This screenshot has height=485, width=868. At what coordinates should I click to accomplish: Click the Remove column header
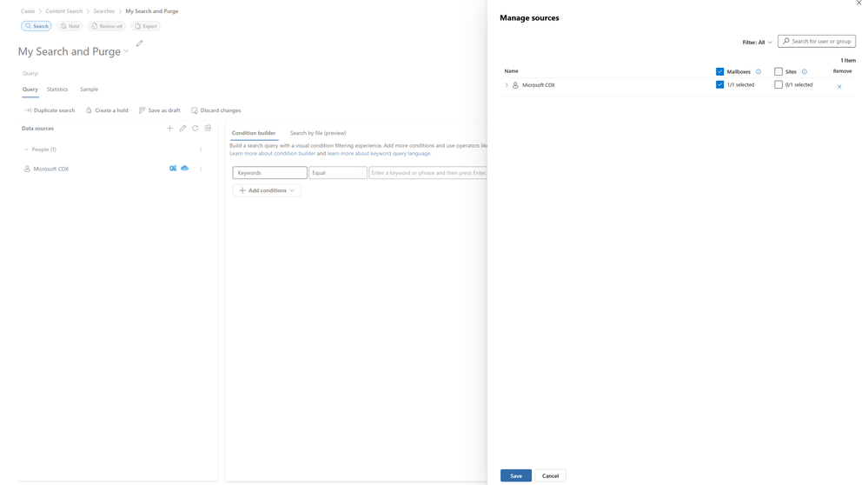click(x=842, y=71)
